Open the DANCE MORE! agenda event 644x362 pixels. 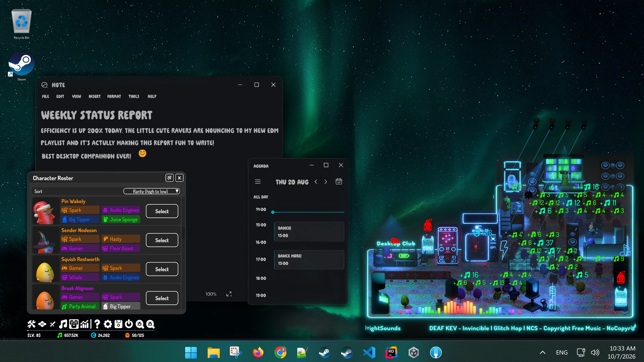click(309, 260)
